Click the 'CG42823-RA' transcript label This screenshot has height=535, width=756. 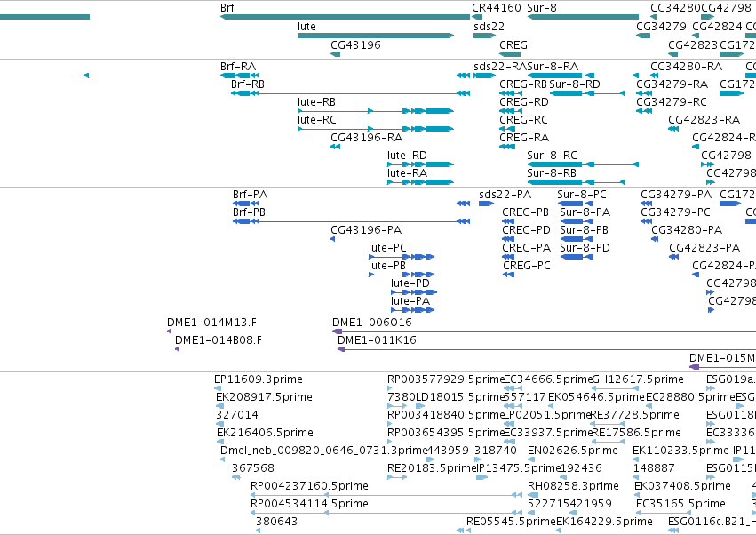pos(704,120)
